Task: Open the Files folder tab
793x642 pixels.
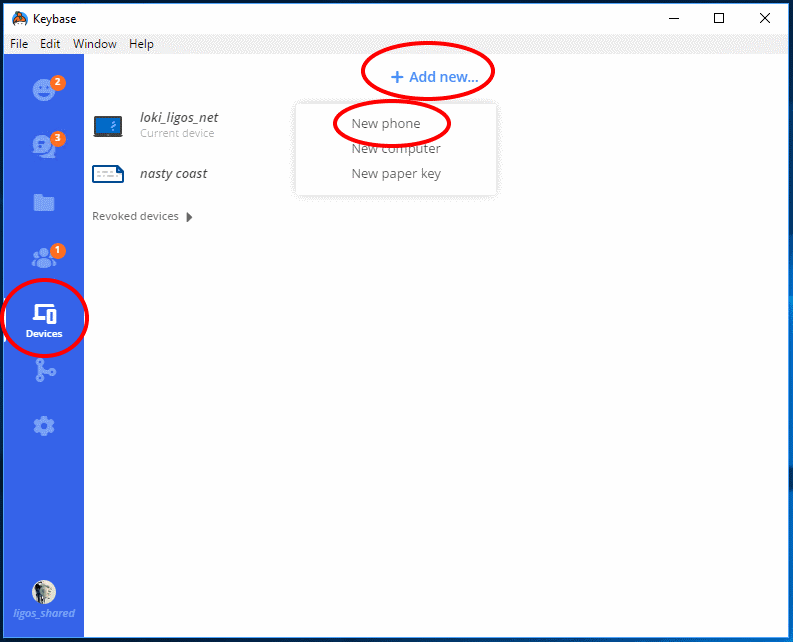Action: [x=44, y=202]
